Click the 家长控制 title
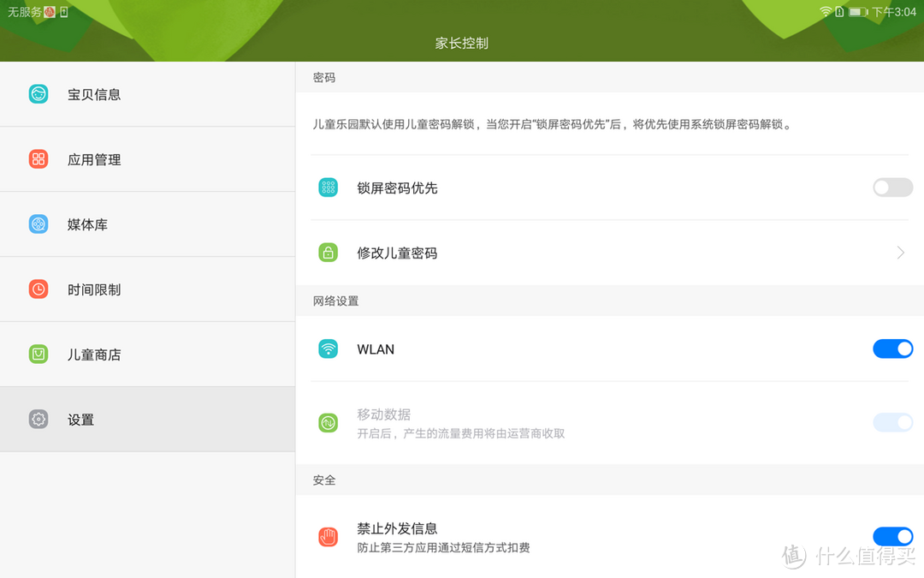 pos(461,43)
